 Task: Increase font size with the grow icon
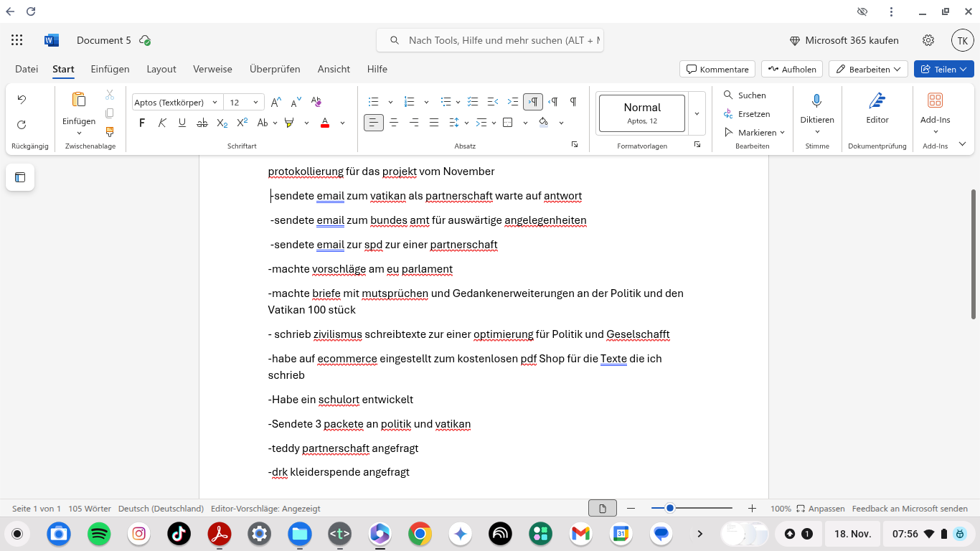coord(276,102)
